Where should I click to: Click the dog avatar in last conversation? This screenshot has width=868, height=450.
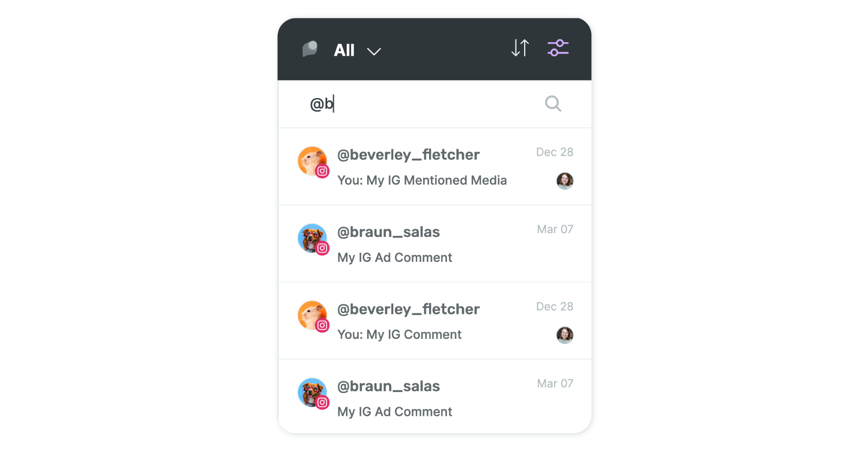pos(312,393)
